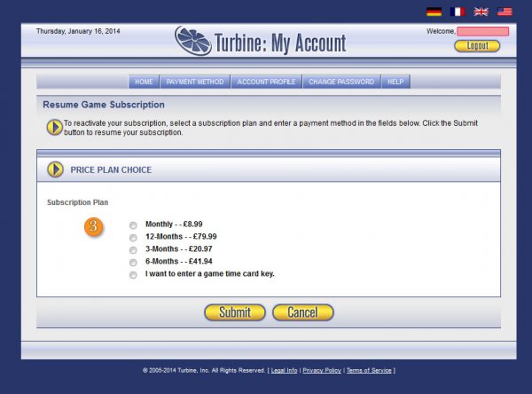Open the Privacy Policy link
532x394 pixels.
(x=322, y=371)
